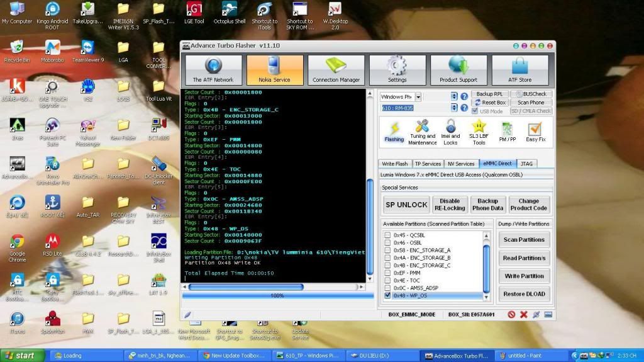Open the RSD Lite desktop icon
The image size is (644, 362).
coord(52,245)
